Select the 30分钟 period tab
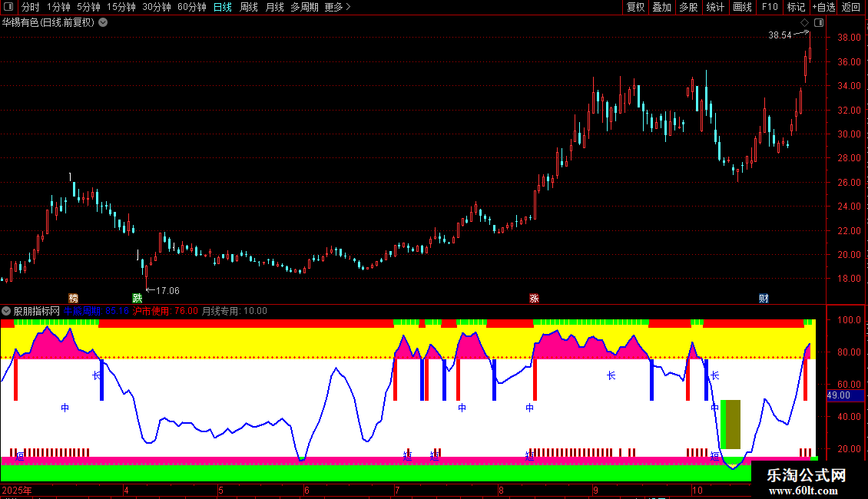This screenshot has height=499, width=868. [157, 7]
